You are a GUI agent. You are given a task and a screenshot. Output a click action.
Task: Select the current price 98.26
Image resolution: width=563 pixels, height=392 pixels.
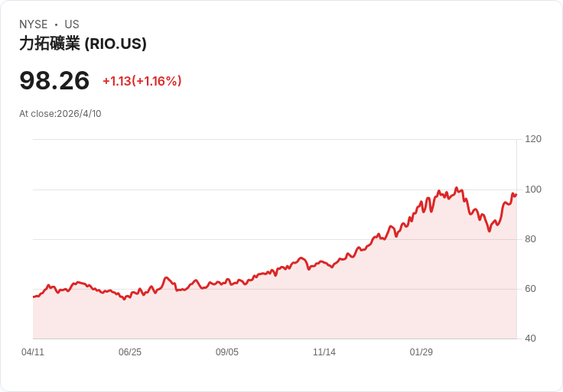[54, 81]
